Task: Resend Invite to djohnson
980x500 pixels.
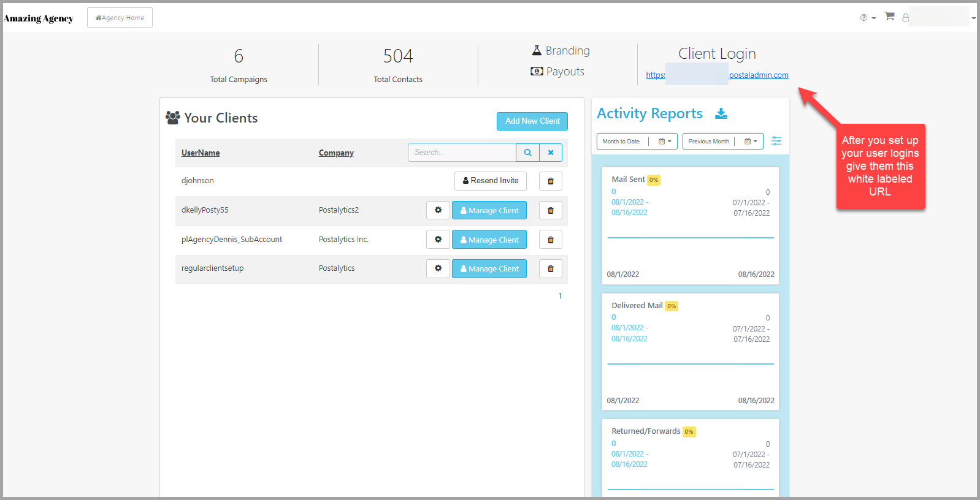Action: click(491, 181)
